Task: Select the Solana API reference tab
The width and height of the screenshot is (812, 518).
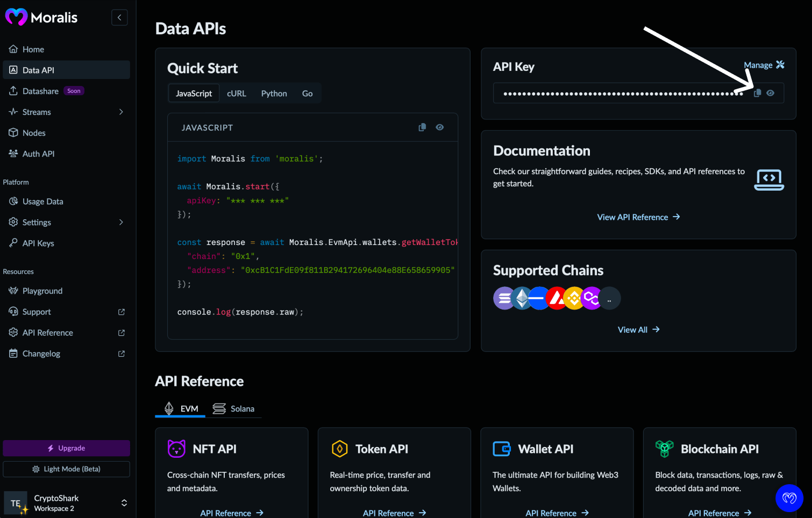Action: click(234, 408)
